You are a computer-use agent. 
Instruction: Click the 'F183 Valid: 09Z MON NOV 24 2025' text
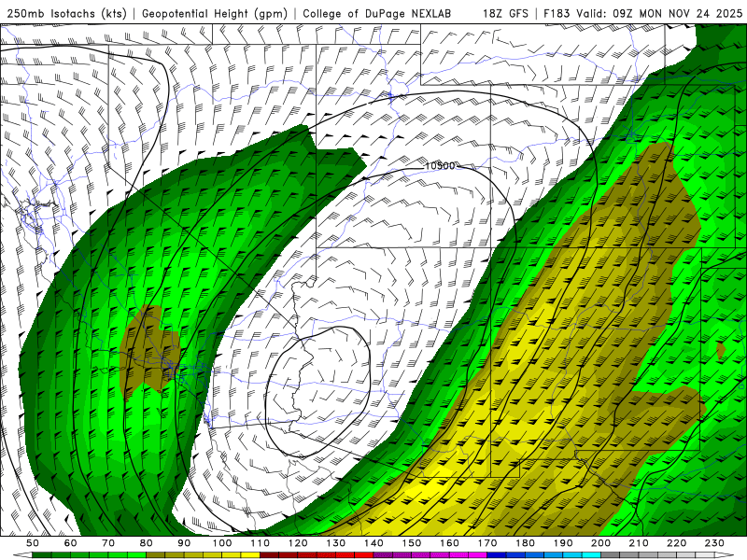tap(643, 14)
